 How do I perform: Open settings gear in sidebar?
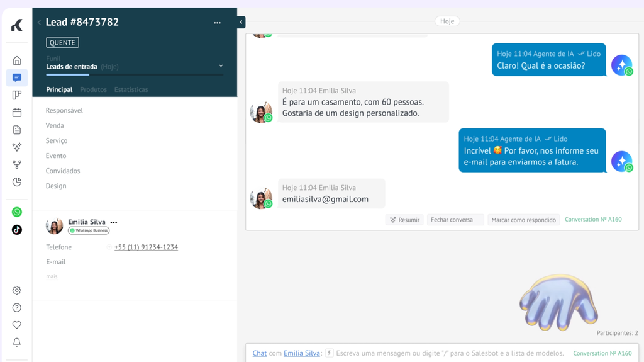pos(17,290)
